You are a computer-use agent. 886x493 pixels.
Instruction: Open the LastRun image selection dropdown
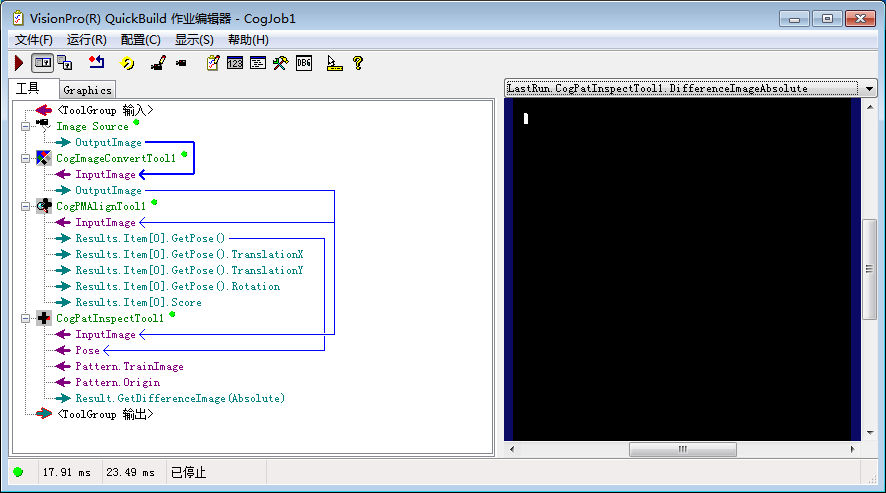(x=869, y=89)
